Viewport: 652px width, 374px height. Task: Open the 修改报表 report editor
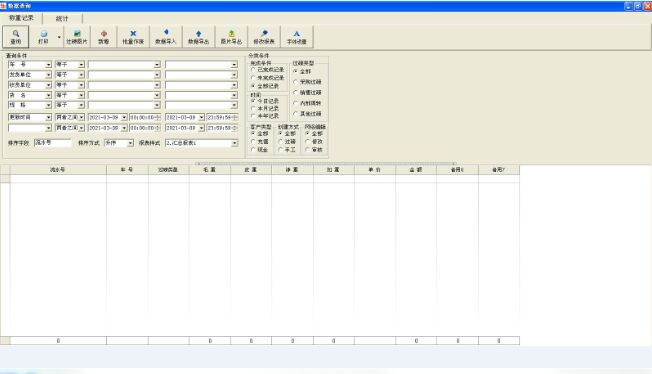coord(264,37)
